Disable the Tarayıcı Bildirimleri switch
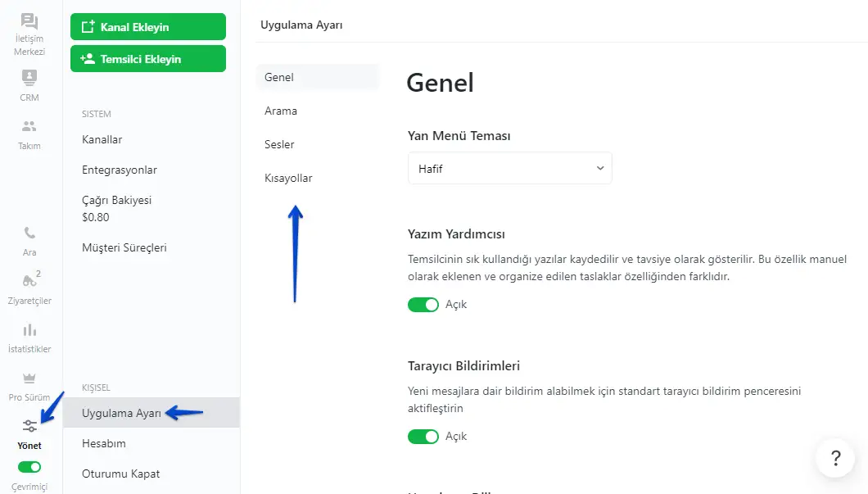The image size is (868, 494). coord(423,437)
